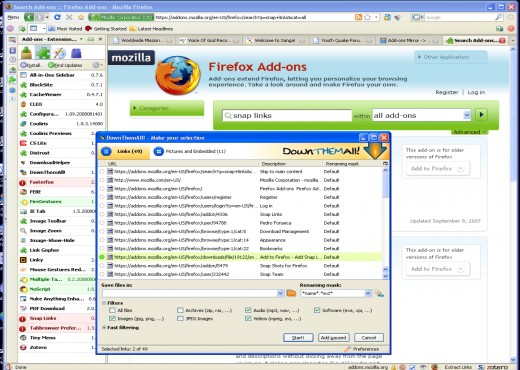Click the Log in link on page

point(476,92)
